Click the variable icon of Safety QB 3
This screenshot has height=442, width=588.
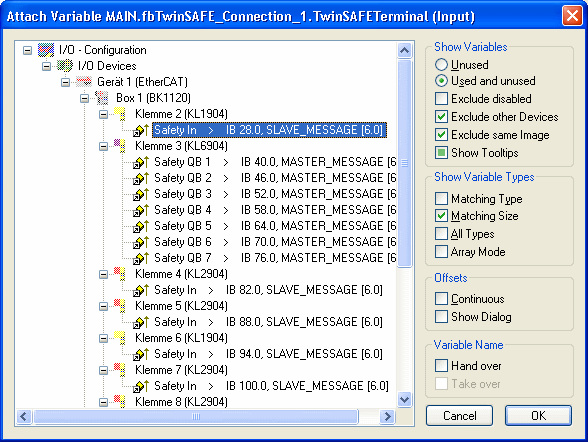141,194
